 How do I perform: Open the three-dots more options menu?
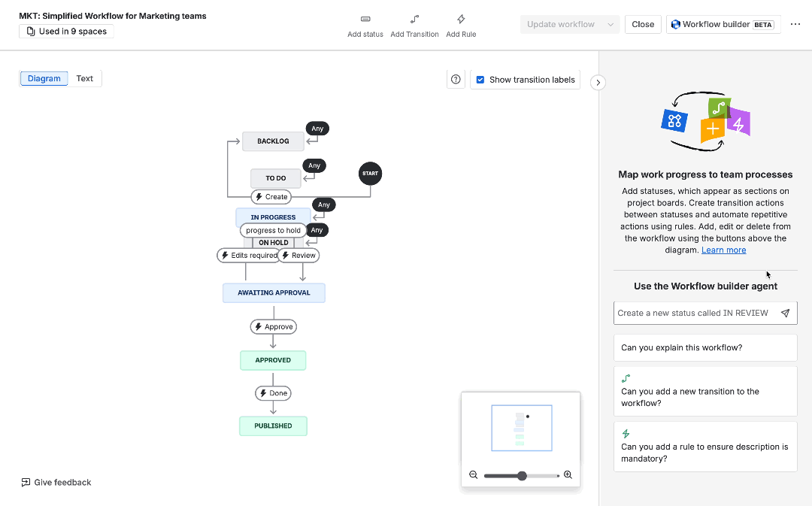point(795,24)
